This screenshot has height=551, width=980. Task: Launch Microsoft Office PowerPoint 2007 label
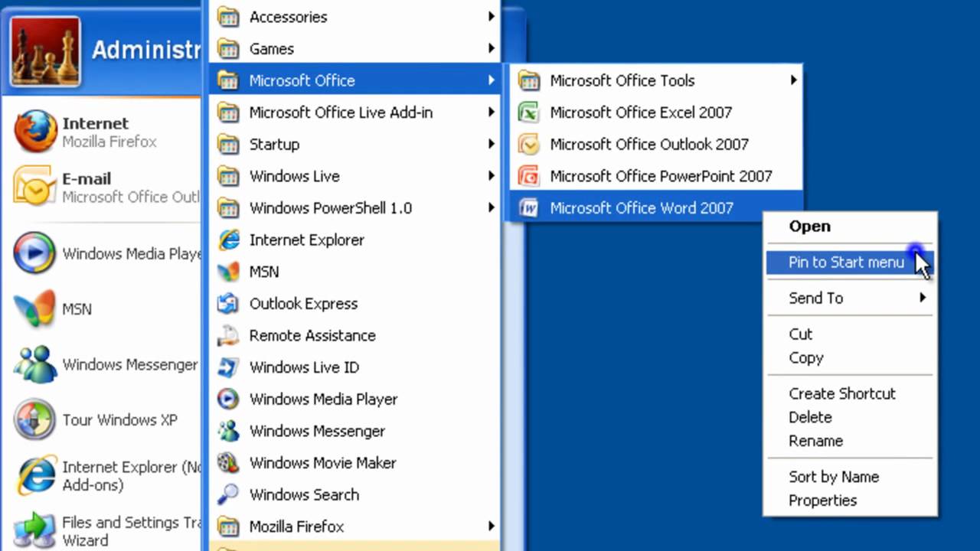coord(661,176)
